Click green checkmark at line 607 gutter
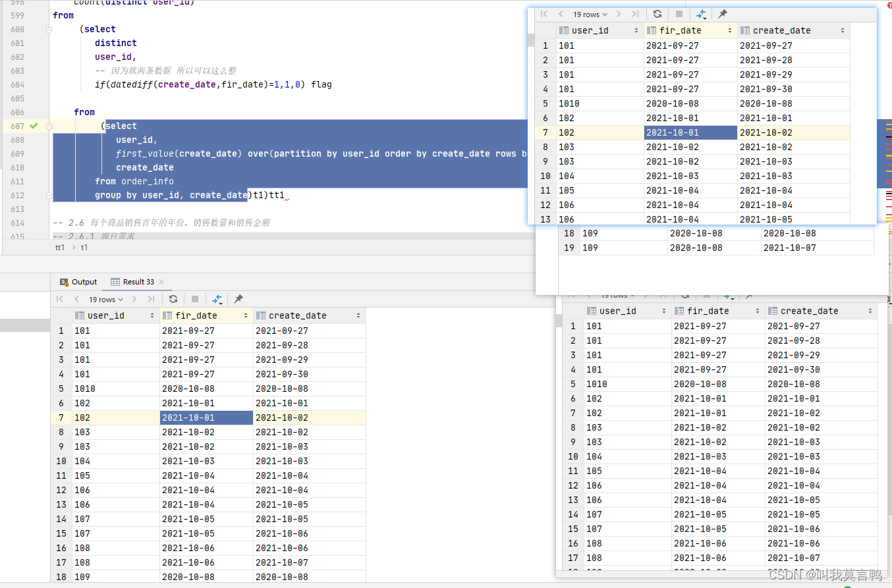The height and width of the screenshot is (588, 892). coord(34,126)
